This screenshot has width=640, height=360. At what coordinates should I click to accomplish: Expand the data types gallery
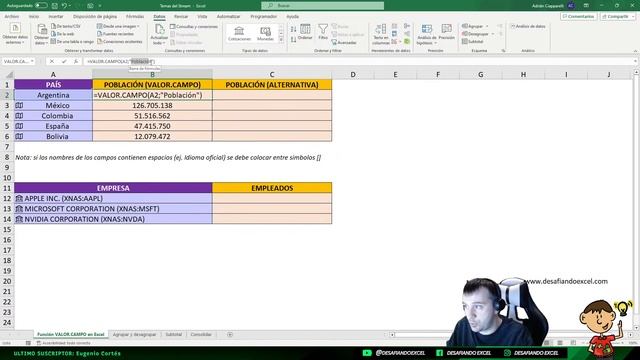(281, 40)
